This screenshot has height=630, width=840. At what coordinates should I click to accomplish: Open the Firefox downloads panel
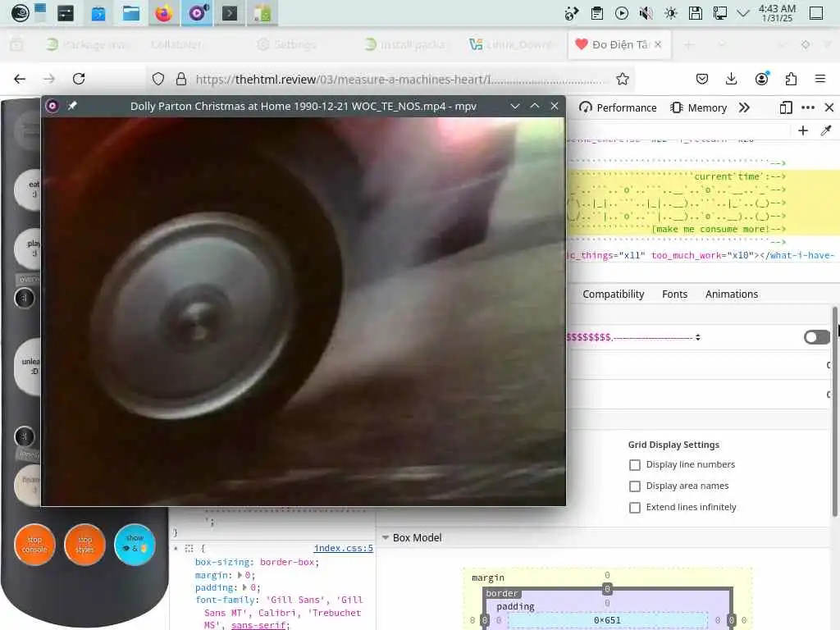point(731,80)
